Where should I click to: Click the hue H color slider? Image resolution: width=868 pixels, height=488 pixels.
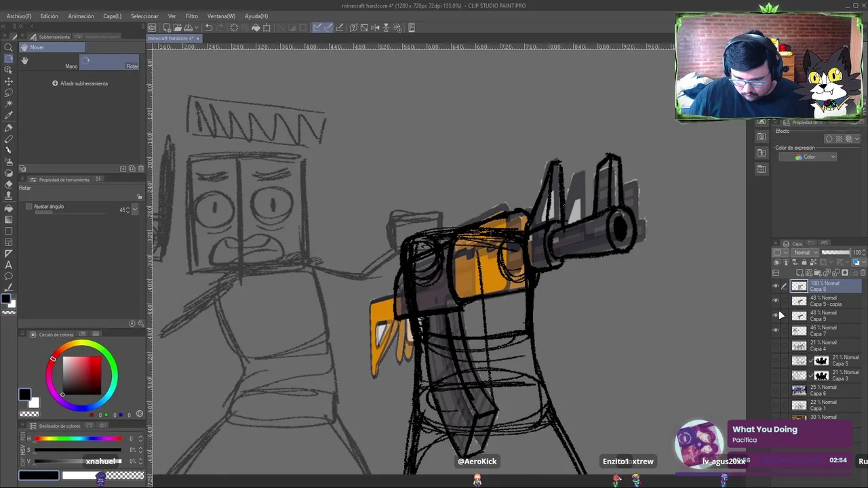tap(78, 439)
